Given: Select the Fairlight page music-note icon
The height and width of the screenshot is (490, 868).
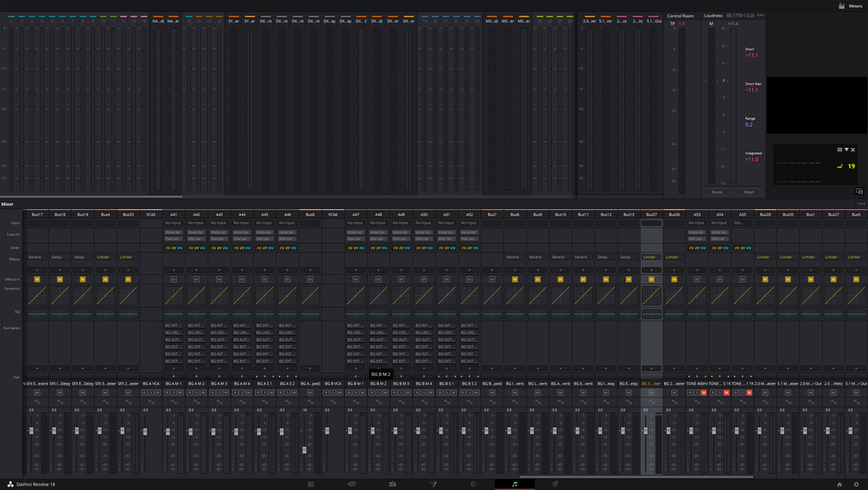Looking at the screenshot, I should point(515,484).
